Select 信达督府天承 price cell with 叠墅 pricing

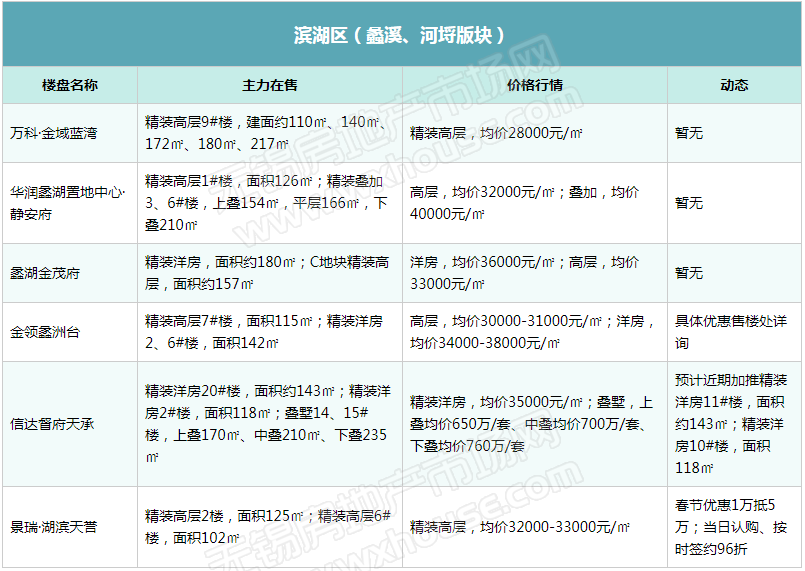531,424
